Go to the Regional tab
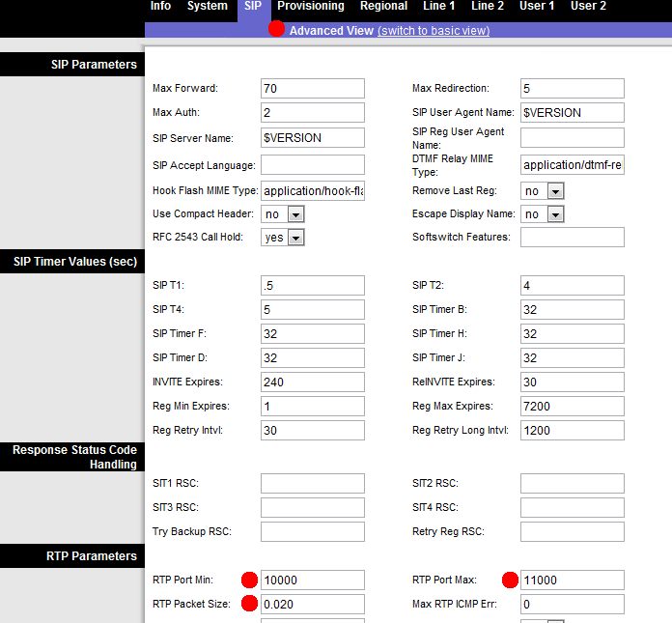Screen dimensions: 672x623 coord(383,6)
